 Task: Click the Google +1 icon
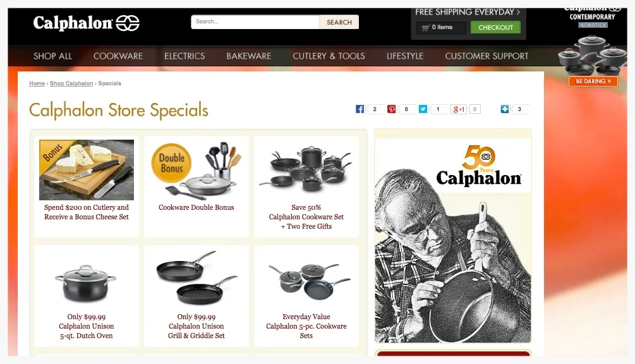[459, 109]
